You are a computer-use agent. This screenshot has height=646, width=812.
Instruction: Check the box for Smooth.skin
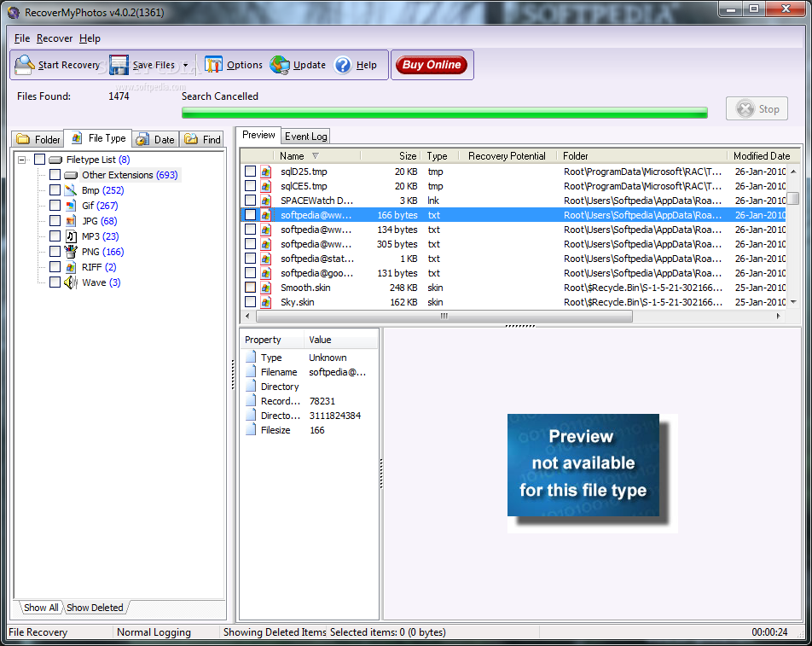coord(250,287)
